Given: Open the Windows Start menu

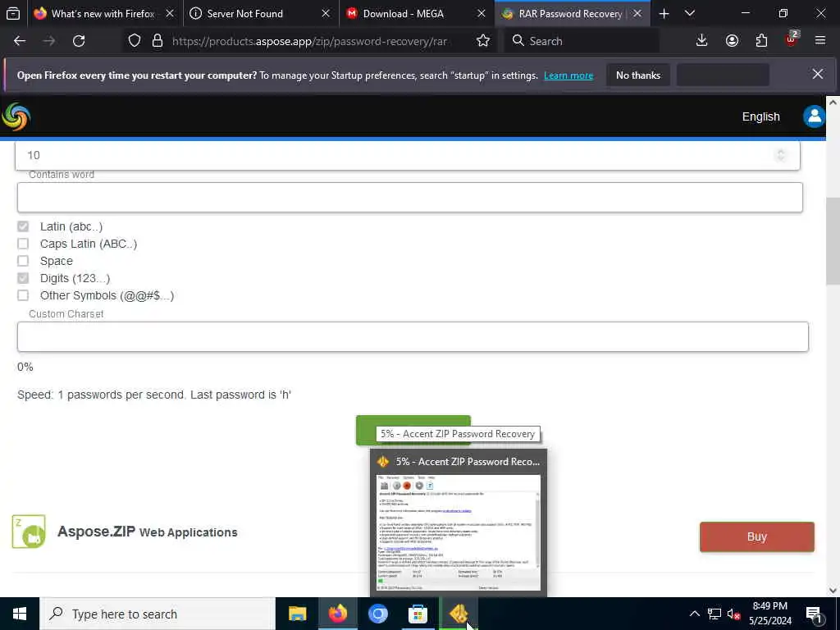Looking at the screenshot, I should coord(20,614).
